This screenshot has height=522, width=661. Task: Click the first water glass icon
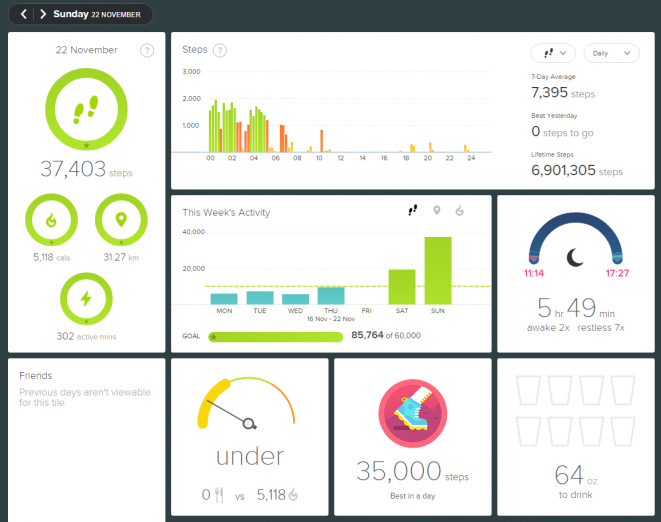pos(528,390)
